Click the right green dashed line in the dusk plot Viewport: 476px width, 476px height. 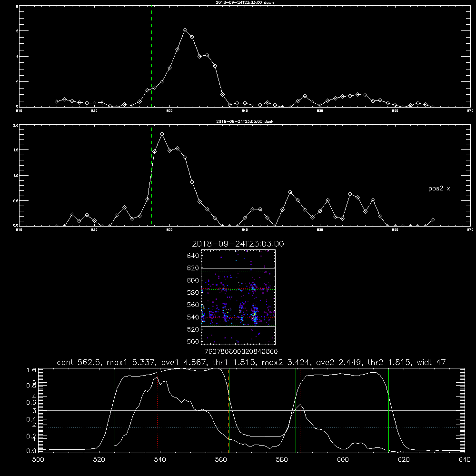(x=263, y=176)
